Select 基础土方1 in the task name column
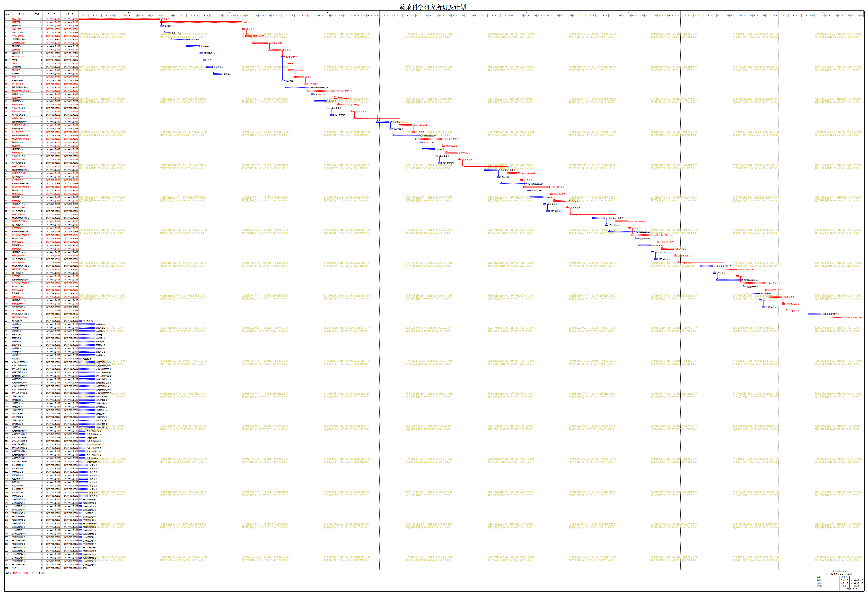 coord(16,26)
